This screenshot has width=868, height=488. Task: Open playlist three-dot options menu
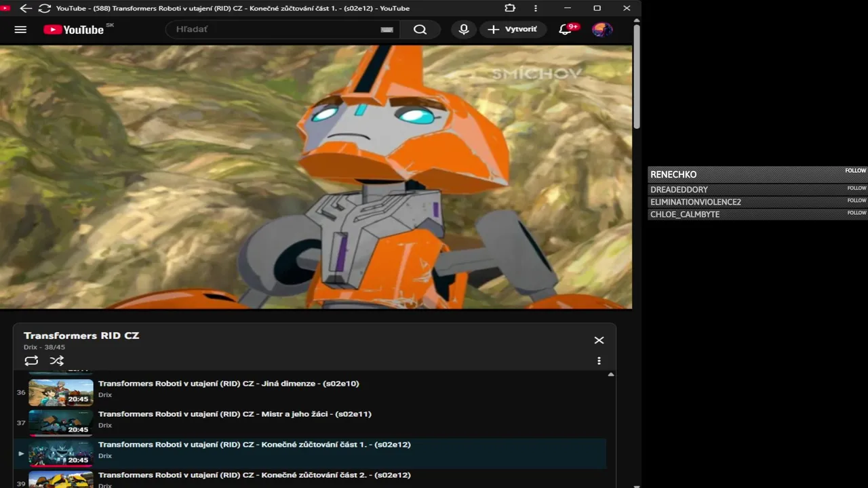tap(599, 361)
